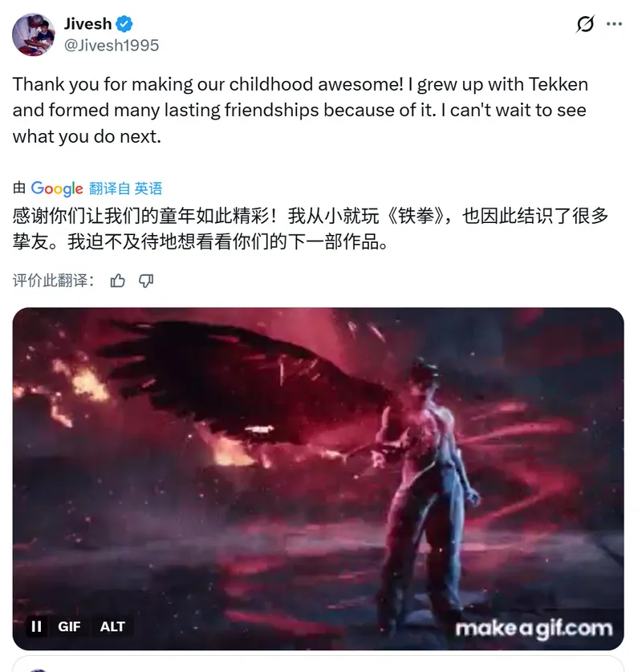642x672 pixels.
Task: Click the GIF label badge
Action: click(69, 626)
